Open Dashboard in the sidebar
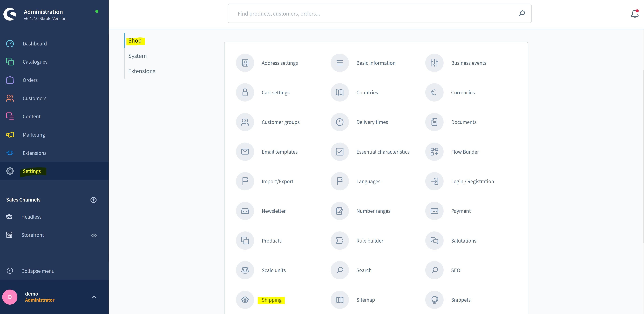The image size is (644, 314). click(54, 43)
